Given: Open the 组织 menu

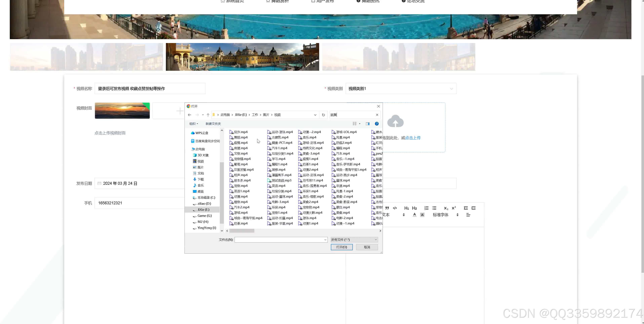Looking at the screenshot, I should [x=193, y=124].
